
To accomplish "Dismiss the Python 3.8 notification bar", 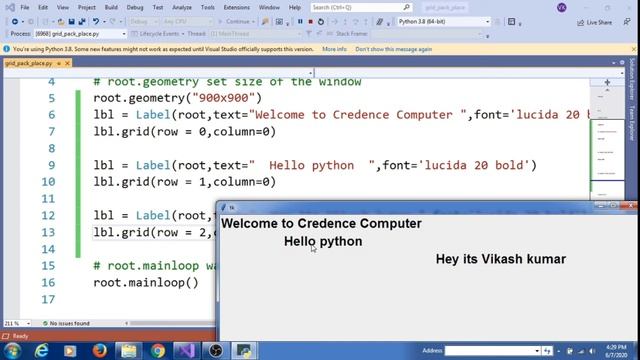I will pyautogui.click(x=633, y=49).
